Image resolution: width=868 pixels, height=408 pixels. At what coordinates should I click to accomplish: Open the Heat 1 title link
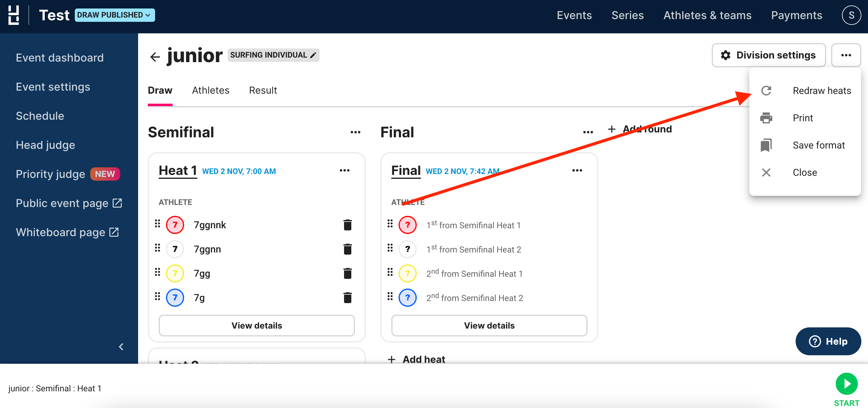(x=177, y=171)
